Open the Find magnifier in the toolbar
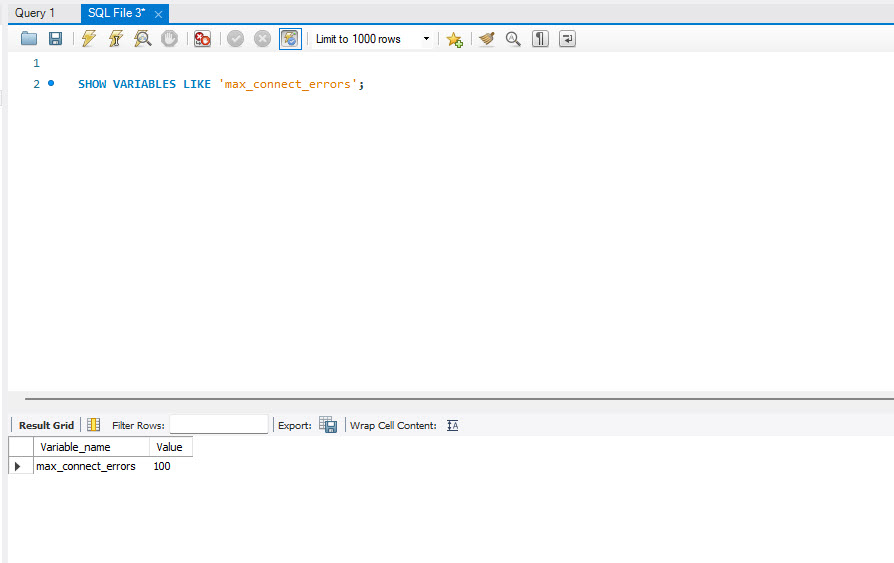 [x=513, y=39]
